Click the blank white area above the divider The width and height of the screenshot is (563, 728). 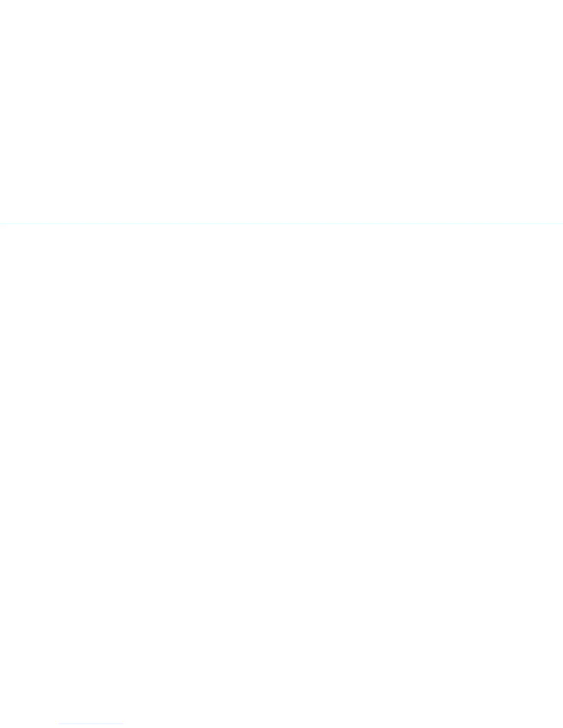coord(281,111)
